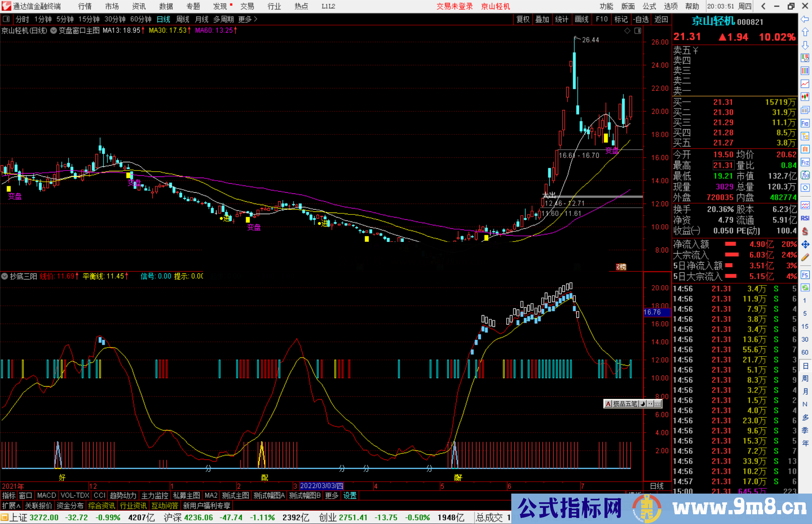This screenshot has width=812, height=524.
Task: Expand the 抄底三阳 sub-indicator dropdown arrow
Action: coord(5,276)
